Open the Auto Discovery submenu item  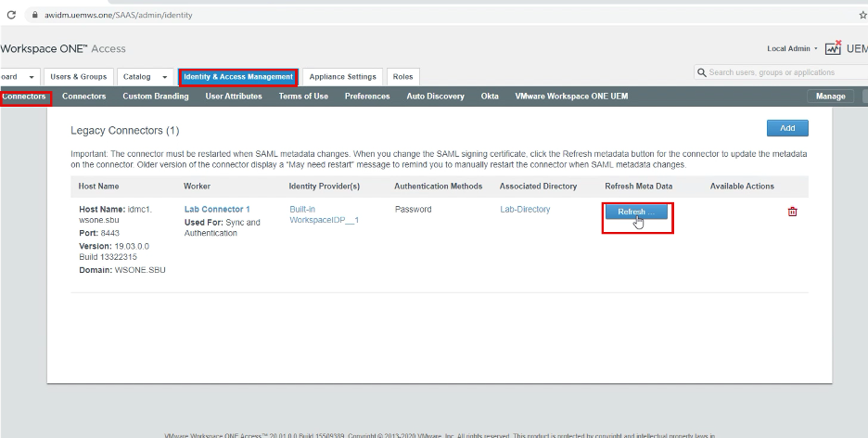[435, 97]
